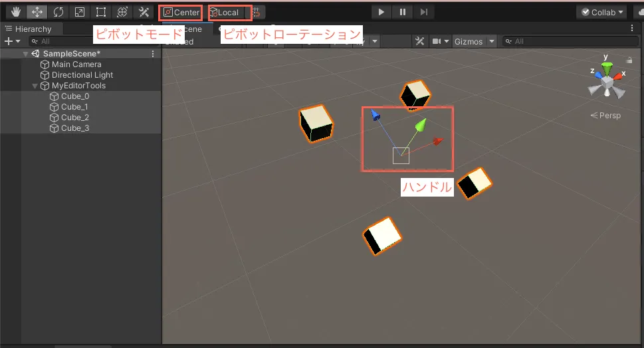
Task: Select the Rect tool
Action: coord(101,13)
